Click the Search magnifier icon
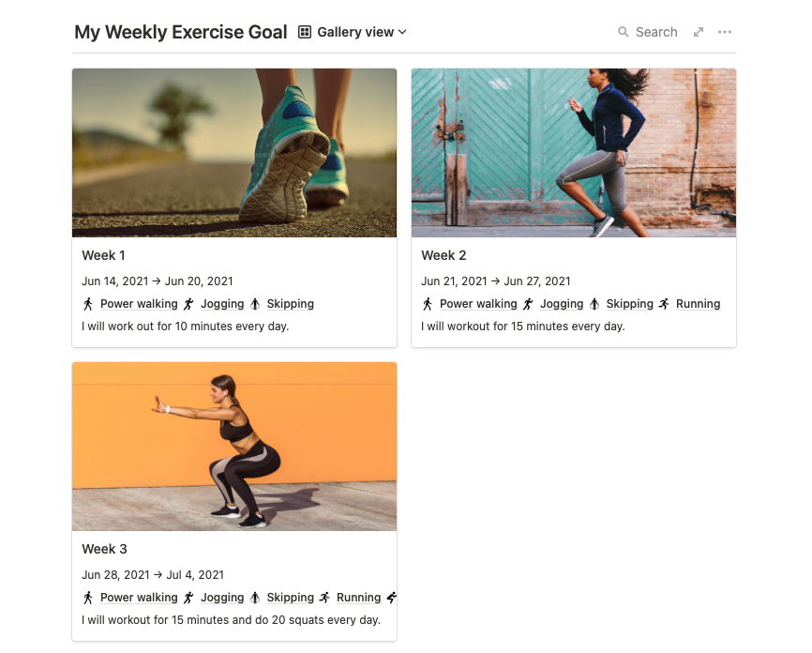 (624, 32)
